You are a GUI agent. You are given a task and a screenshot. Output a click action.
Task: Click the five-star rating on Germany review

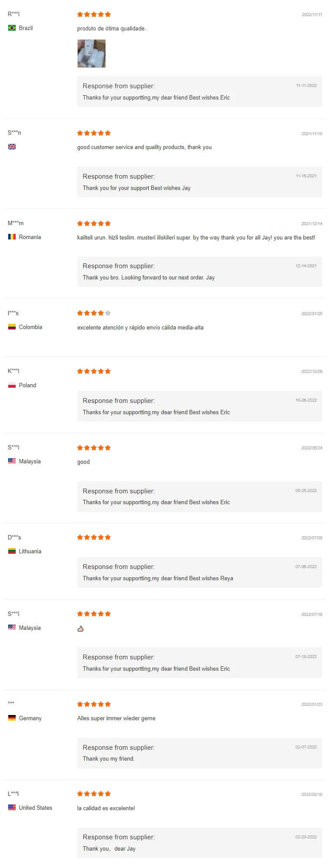coord(94,704)
